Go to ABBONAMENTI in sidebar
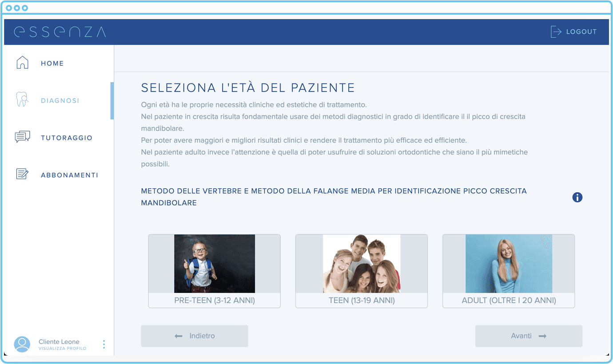The image size is (613, 364). (x=70, y=175)
